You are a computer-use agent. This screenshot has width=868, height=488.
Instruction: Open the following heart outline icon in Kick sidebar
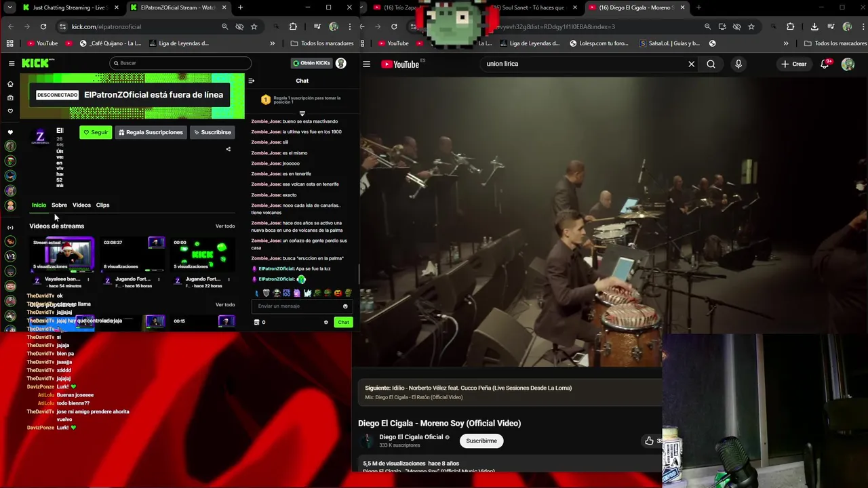click(10, 111)
